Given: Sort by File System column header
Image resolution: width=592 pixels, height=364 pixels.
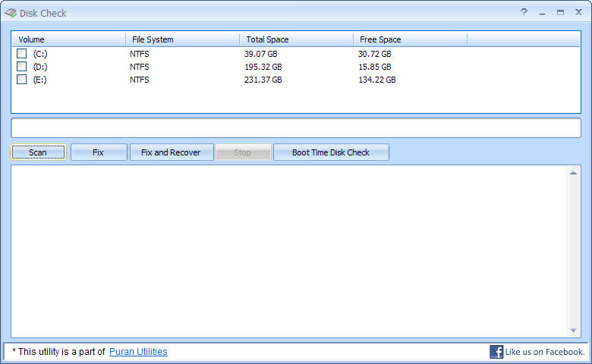Looking at the screenshot, I should click(x=182, y=39).
